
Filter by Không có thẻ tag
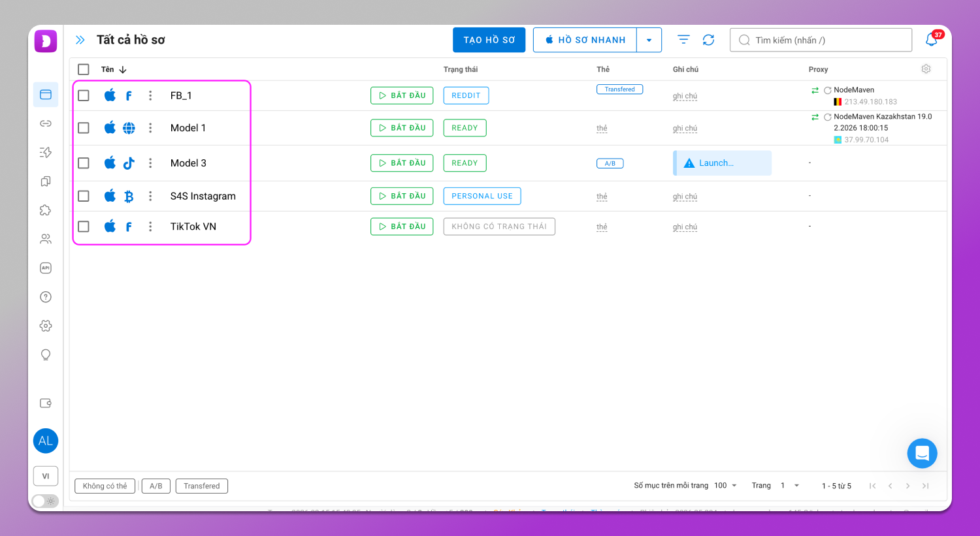(x=105, y=486)
